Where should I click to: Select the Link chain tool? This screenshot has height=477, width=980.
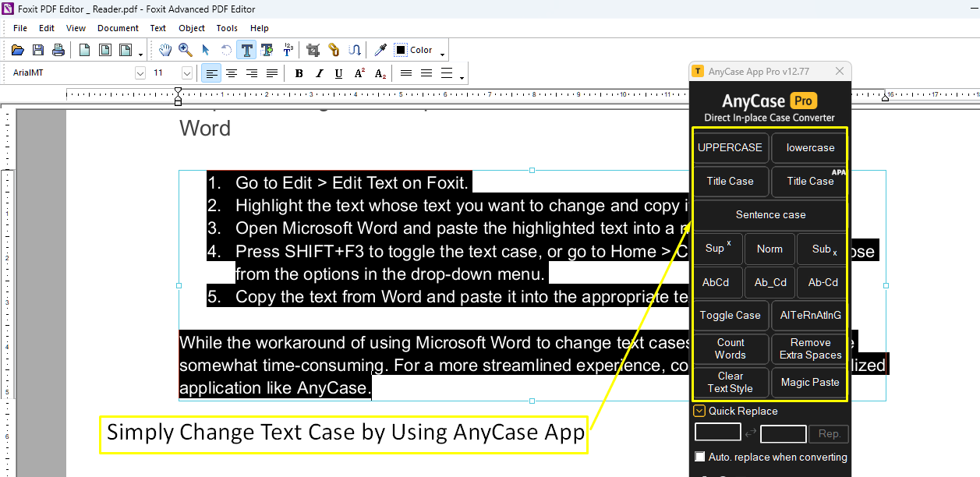[x=334, y=50]
